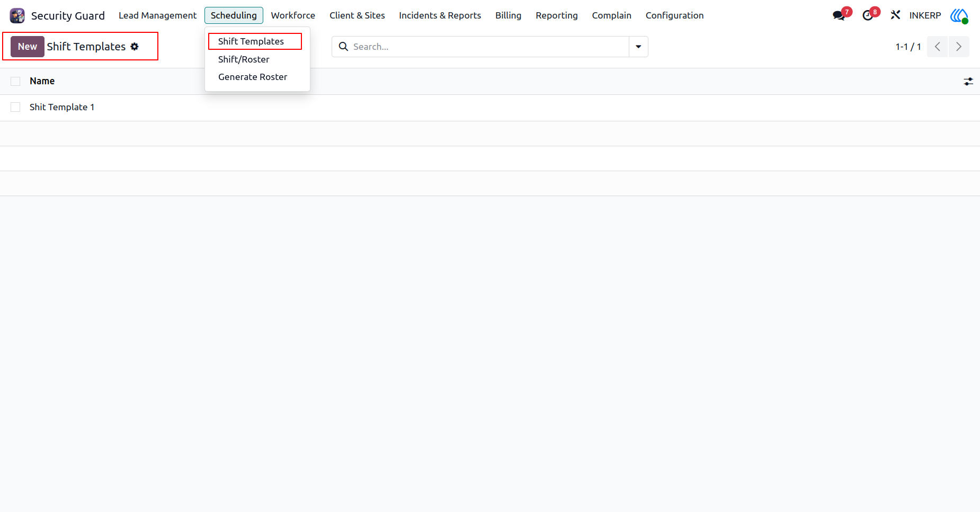Open the Incidents & Reports menu

(x=440, y=15)
